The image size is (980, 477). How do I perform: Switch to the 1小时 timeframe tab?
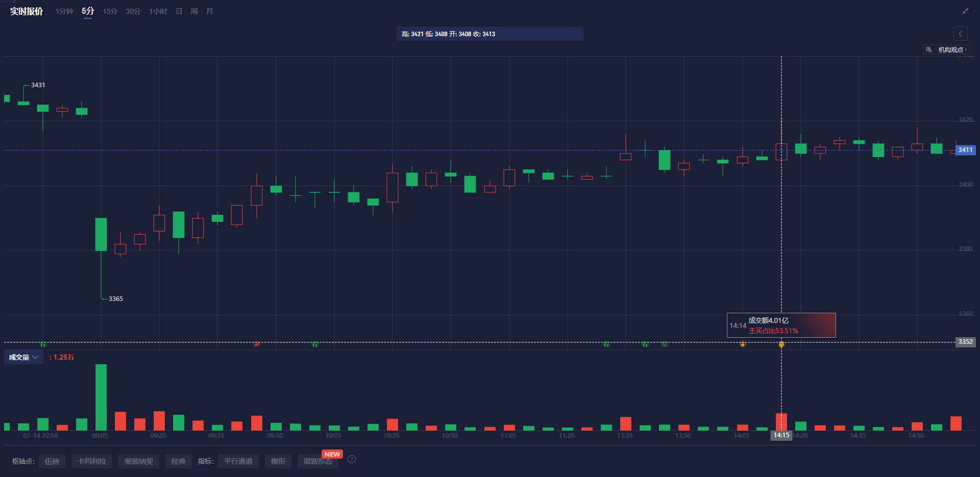pos(158,11)
